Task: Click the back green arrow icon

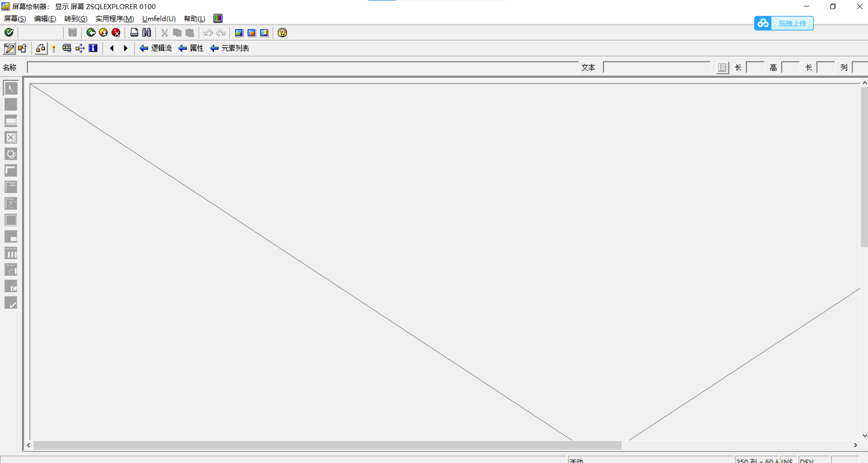Action: (x=91, y=32)
